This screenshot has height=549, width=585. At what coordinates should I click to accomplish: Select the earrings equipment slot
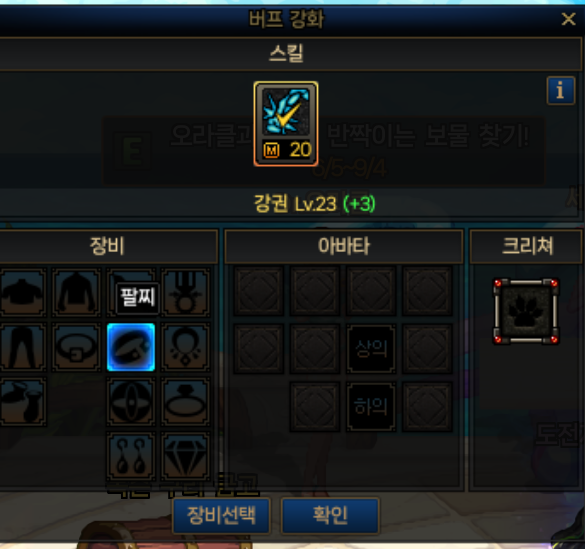131,456
